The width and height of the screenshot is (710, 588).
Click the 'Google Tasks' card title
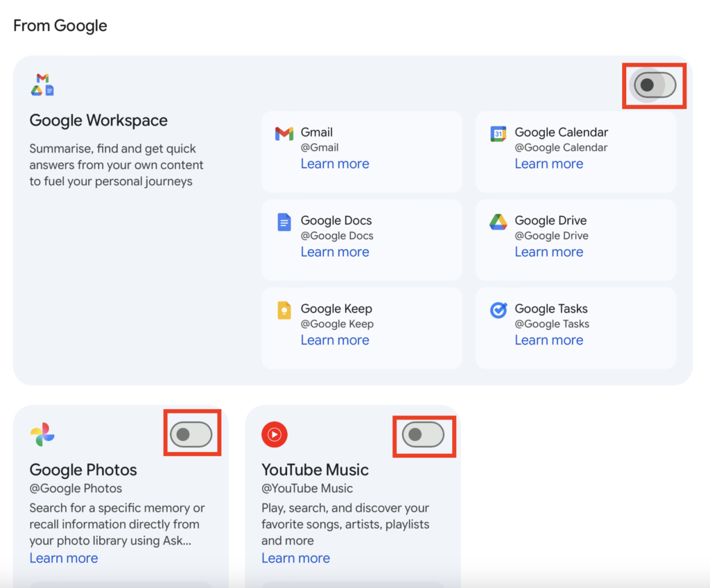pyautogui.click(x=551, y=309)
